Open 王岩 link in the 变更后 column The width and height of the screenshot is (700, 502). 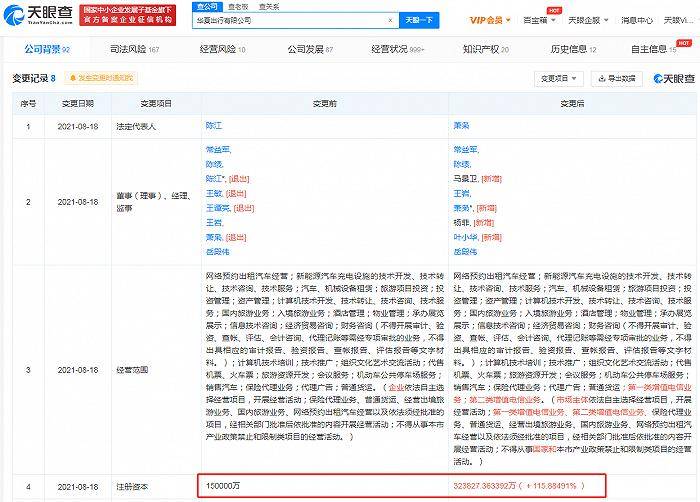pyautogui.click(x=462, y=193)
